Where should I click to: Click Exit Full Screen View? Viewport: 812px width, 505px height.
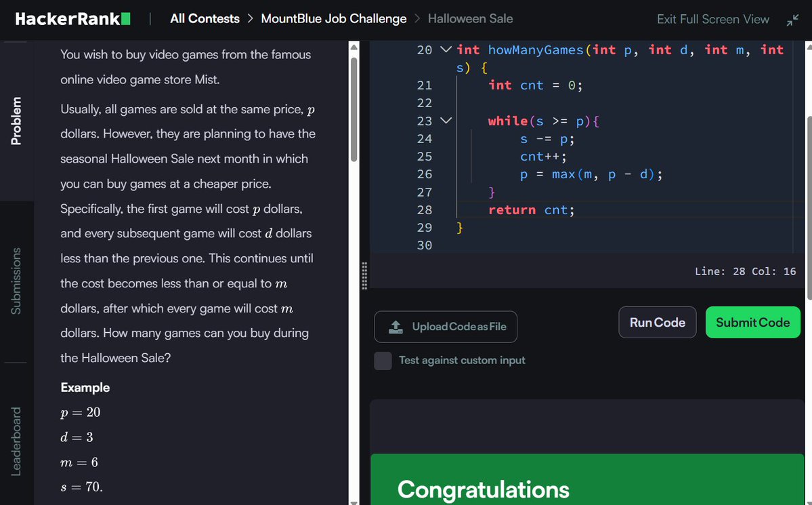712,19
